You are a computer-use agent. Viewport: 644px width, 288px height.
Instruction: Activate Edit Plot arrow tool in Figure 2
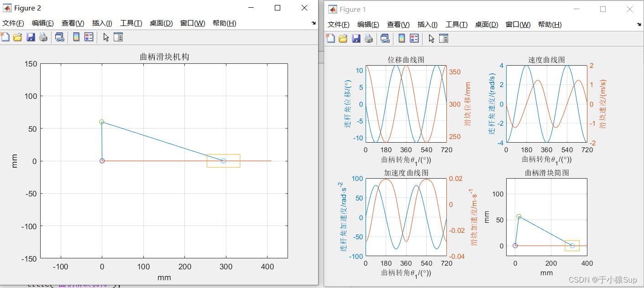coord(106,37)
